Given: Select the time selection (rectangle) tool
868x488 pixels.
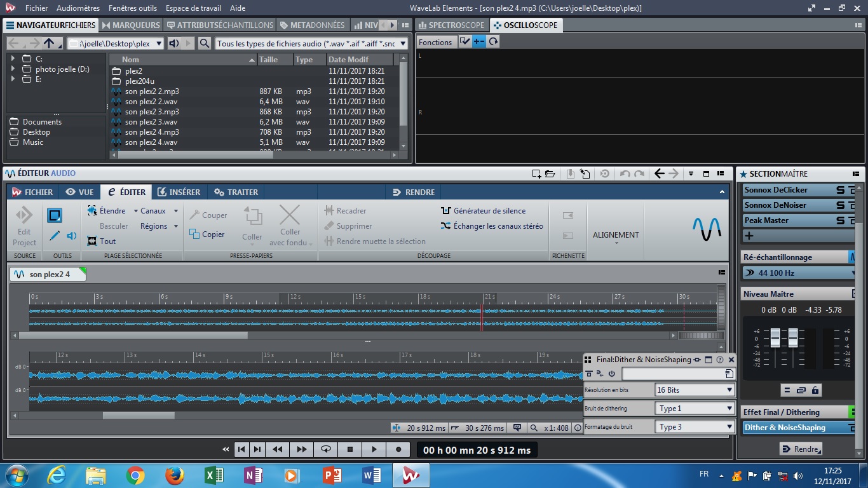Looking at the screenshot, I should pos(55,215).
